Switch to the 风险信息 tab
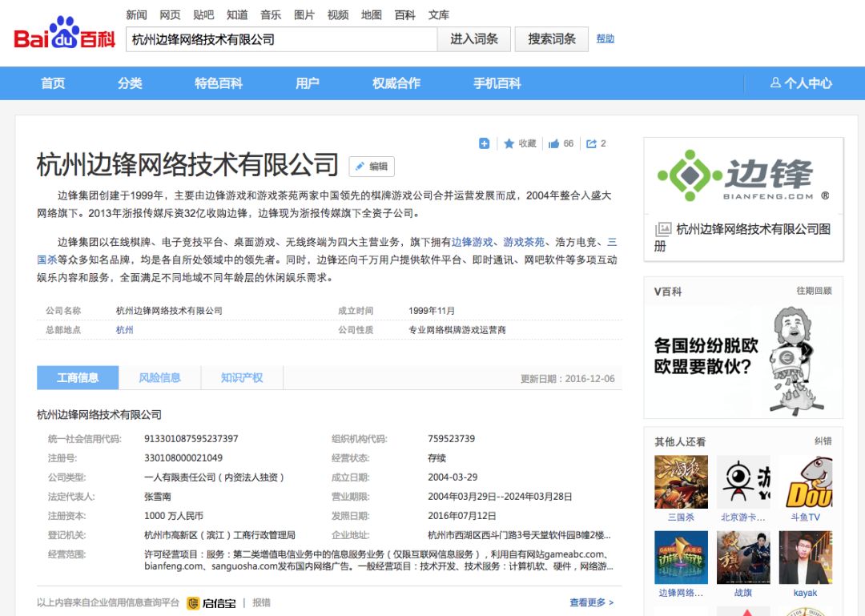This screenshot has height=616, width=865. pyautogui.click(x=159, y=378)
